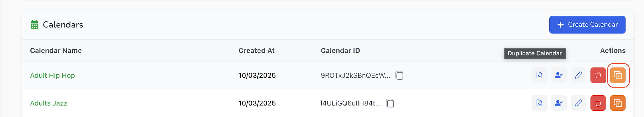
Task: Edit Adult Hip Hop with pencil icon
Action: (578, 75)
